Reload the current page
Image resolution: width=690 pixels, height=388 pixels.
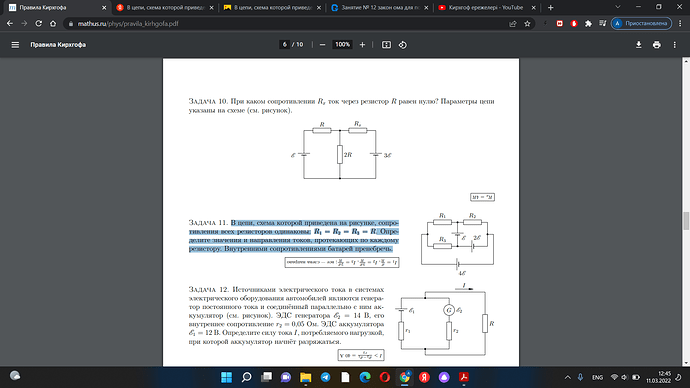[39, 23]
